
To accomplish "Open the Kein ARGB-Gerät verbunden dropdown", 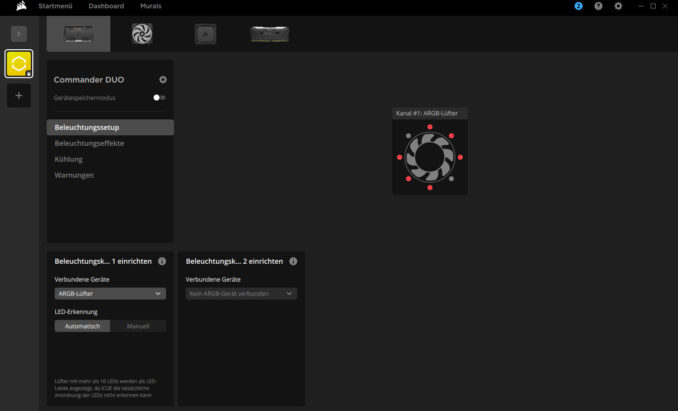I will point(241,294).
